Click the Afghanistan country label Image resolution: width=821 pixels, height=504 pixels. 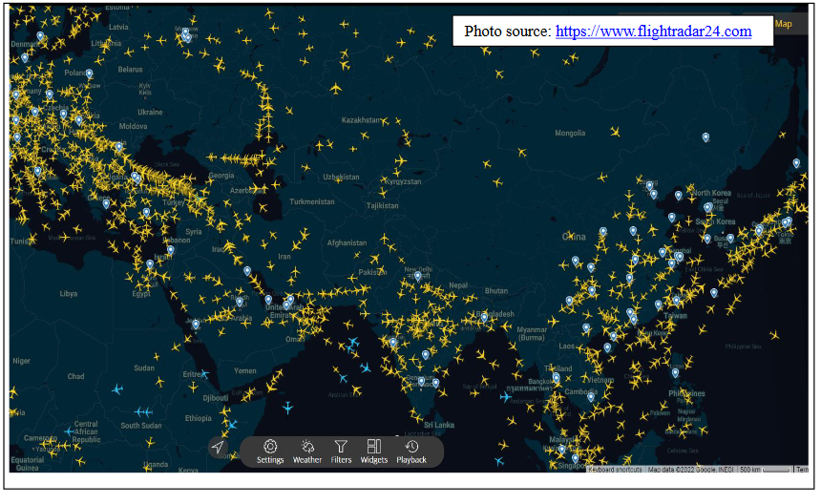pos(347,242)
